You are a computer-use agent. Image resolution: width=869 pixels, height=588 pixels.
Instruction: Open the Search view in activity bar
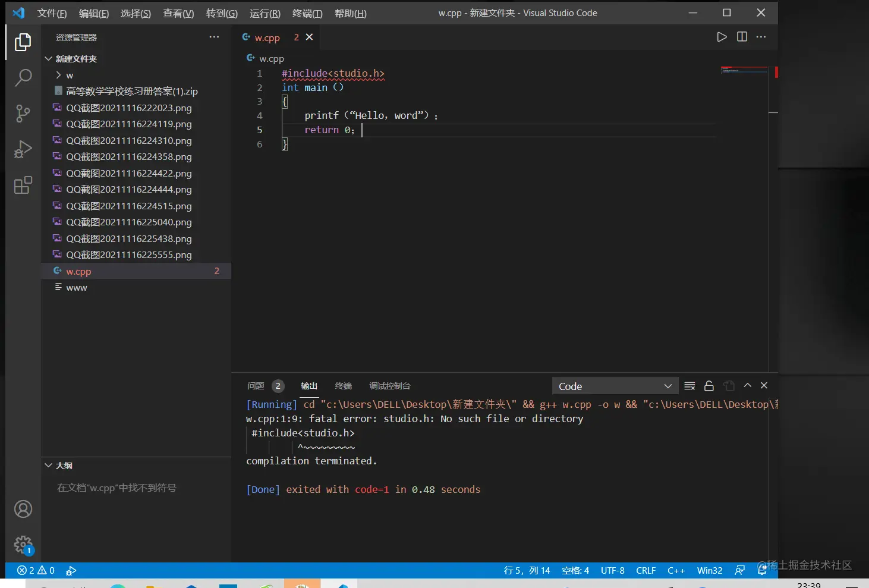point(23,77)
